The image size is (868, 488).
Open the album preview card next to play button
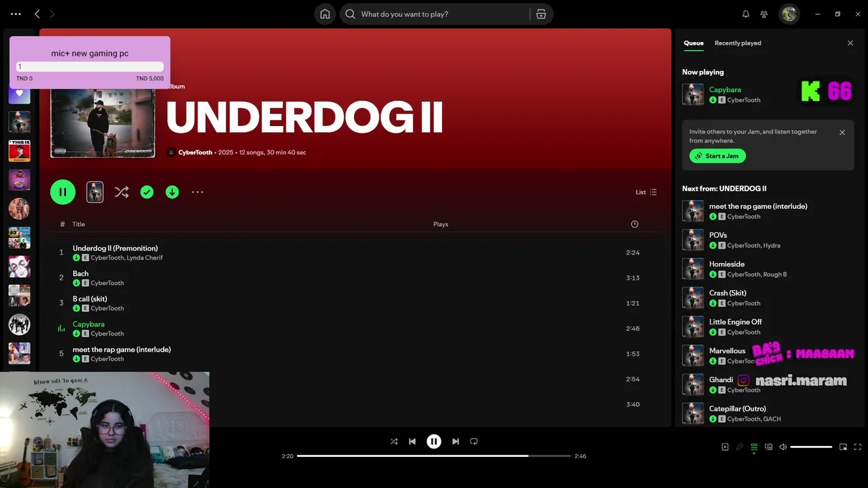point(95,192)
